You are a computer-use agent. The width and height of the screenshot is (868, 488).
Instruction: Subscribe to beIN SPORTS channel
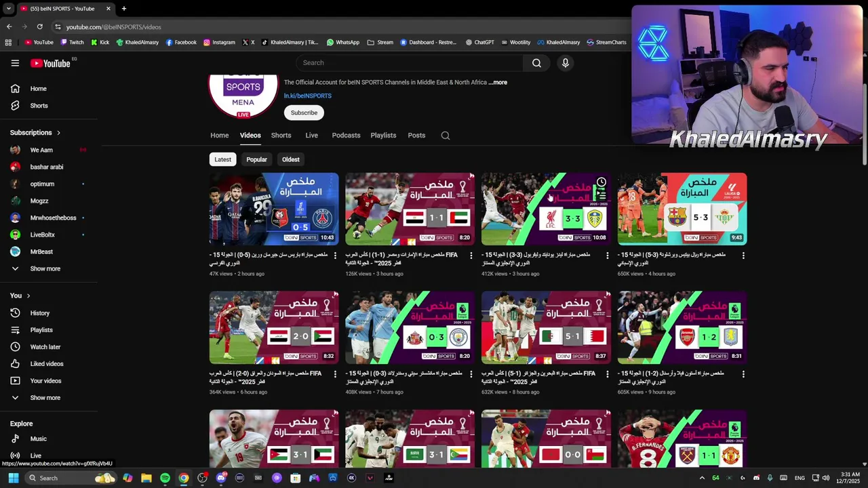[304, 113]
